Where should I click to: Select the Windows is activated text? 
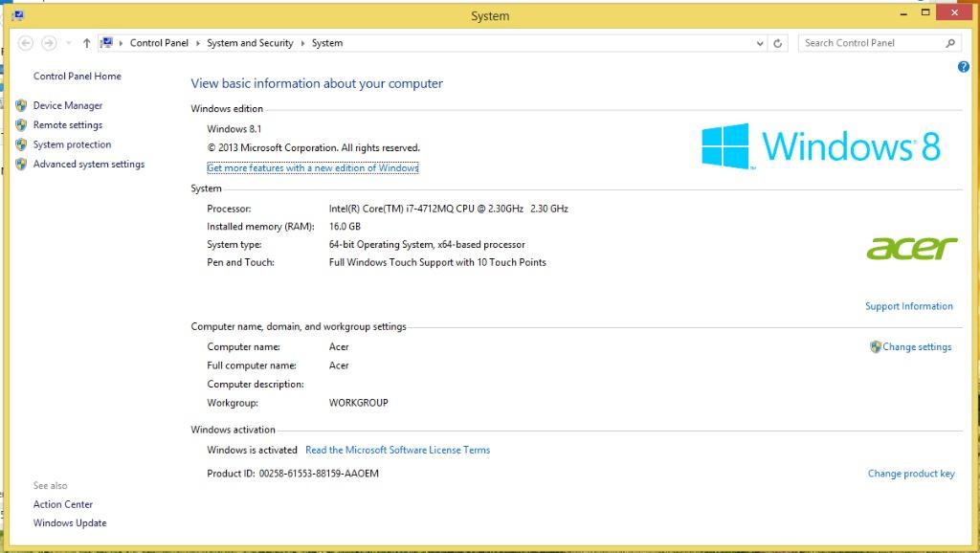point(252,450)
